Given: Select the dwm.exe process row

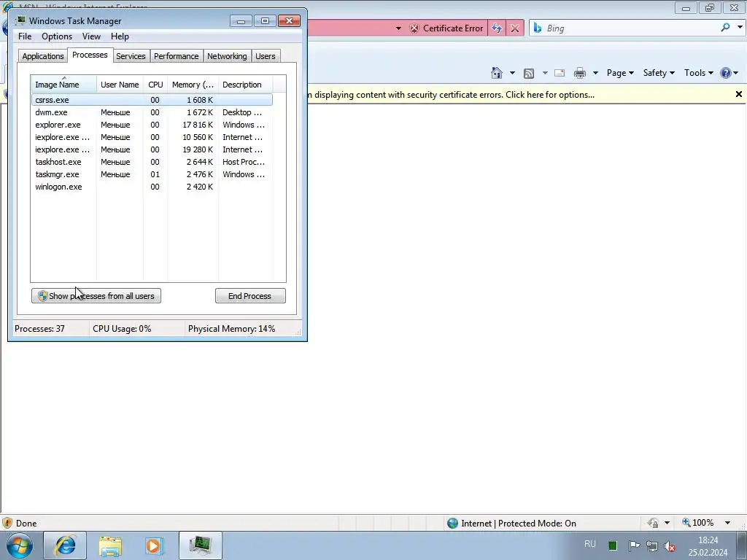Looking at the screenshot, I should pos(152,112).
